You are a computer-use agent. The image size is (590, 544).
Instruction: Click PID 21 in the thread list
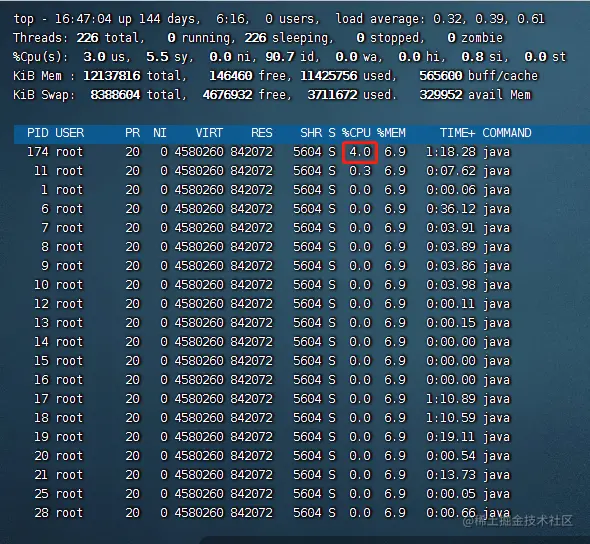click(x=41, y=475)
